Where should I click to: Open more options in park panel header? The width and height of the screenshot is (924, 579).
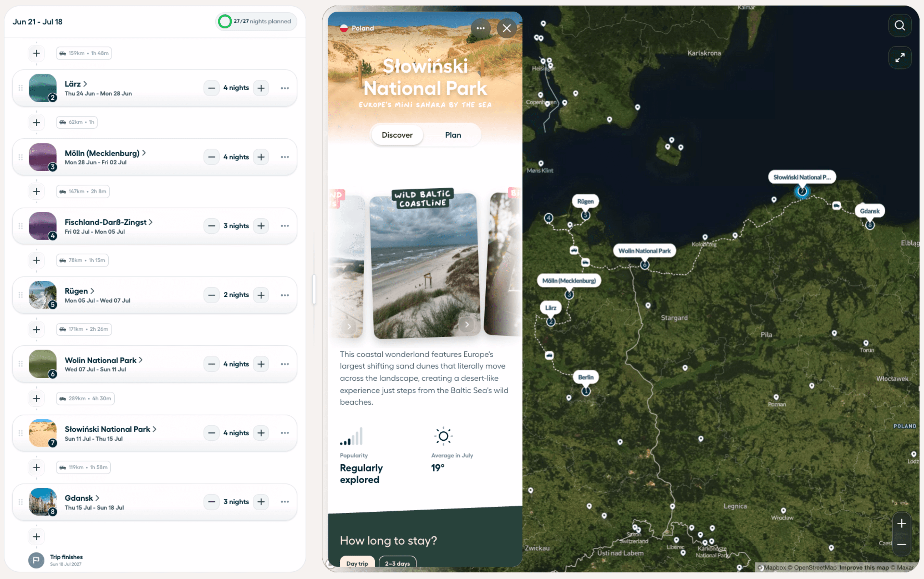pyautogui.click(x=481, y=28)
